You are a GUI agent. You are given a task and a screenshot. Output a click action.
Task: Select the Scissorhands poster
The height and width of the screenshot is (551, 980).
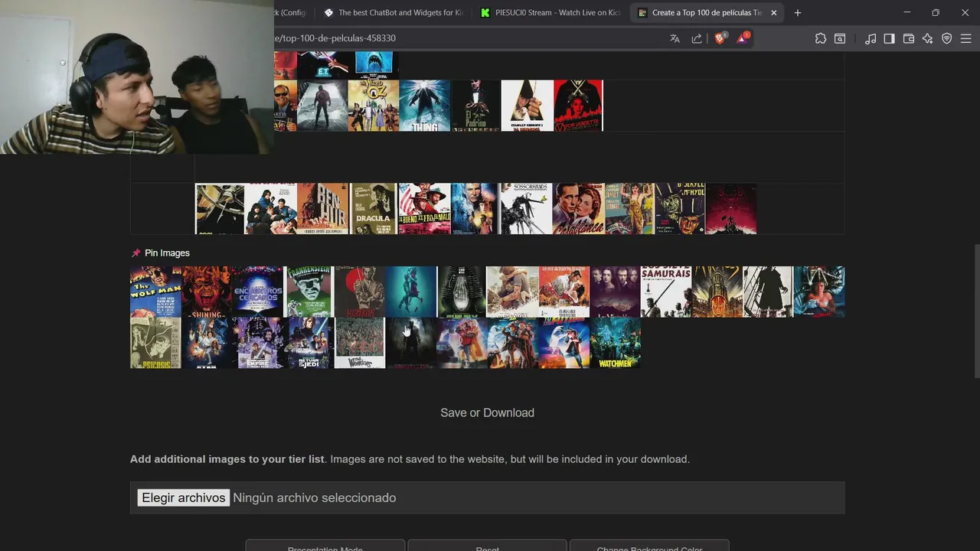[x=527, y=209]
